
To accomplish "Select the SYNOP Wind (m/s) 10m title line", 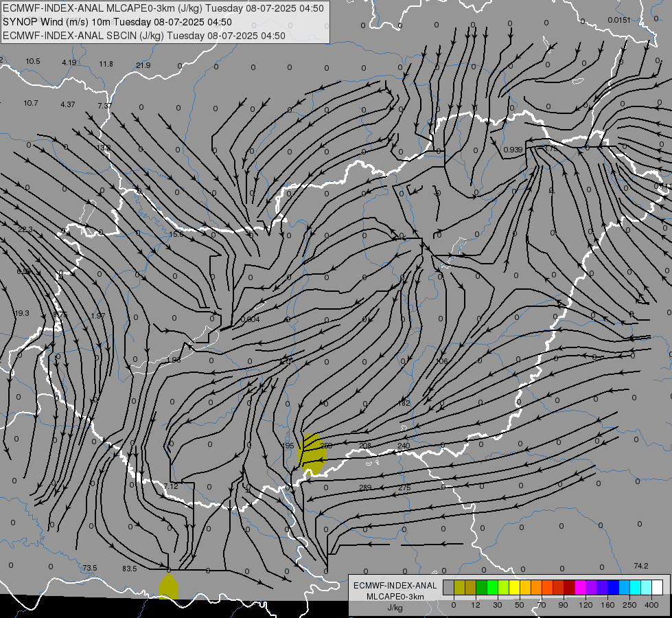I will (117, 22).
